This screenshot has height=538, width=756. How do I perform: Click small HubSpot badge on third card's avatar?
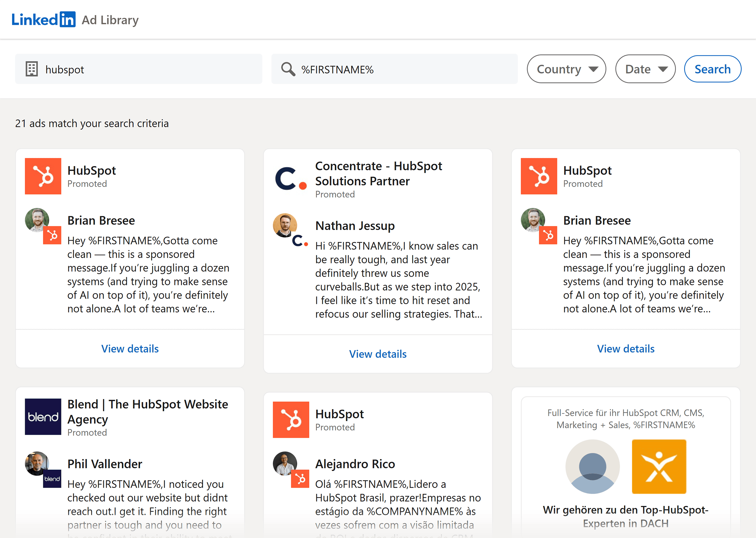(x=548, y=235)
